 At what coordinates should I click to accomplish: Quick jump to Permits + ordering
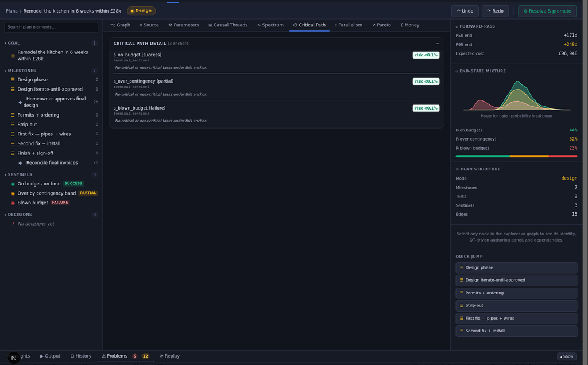click(516, 293)
